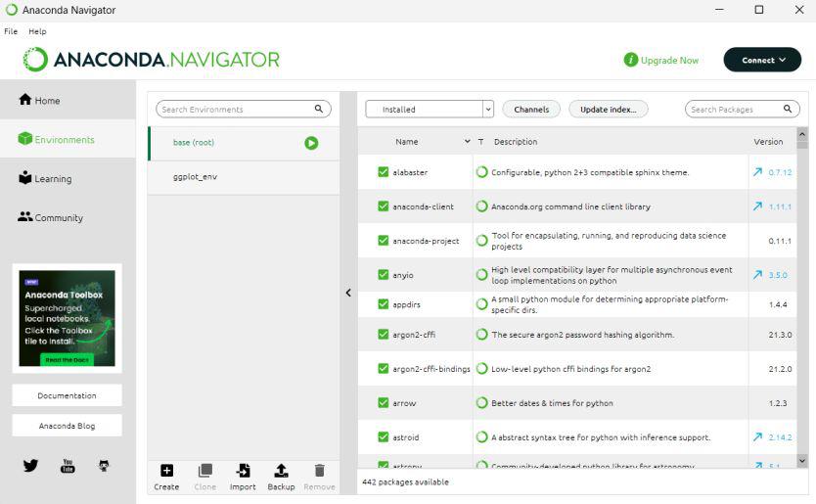Click the Backup environment icon
The width and height of the screenshot is (816, 504).
281,471
